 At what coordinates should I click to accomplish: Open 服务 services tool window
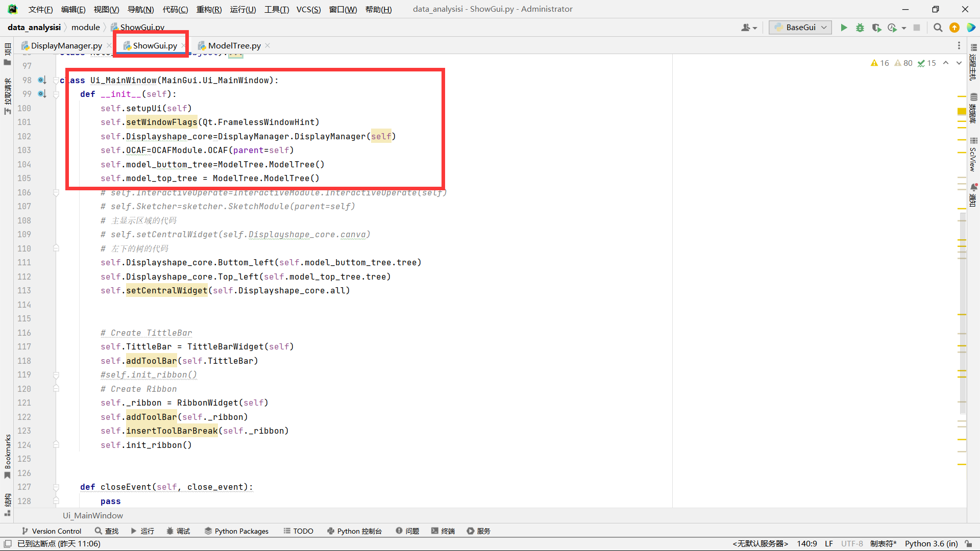click(479, 531)
